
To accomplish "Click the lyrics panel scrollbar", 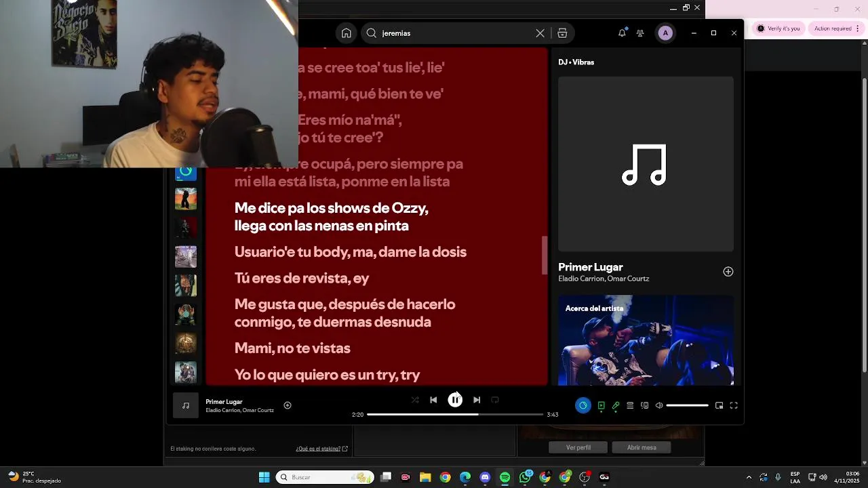I will click(x=544, y=255).
